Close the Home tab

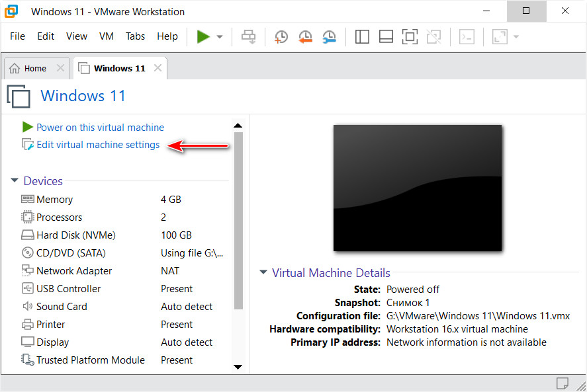60,68
